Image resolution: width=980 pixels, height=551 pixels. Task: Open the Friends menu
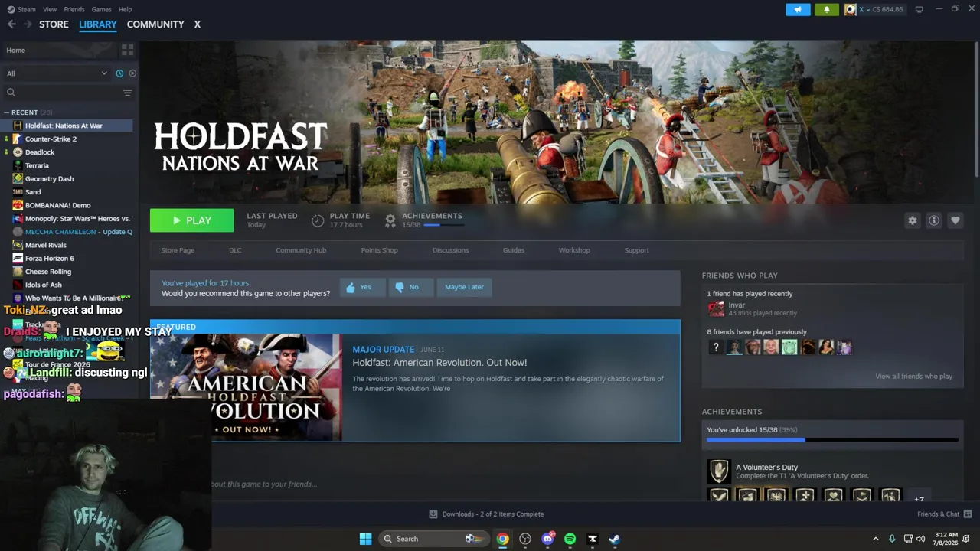(x=74, y=9)
